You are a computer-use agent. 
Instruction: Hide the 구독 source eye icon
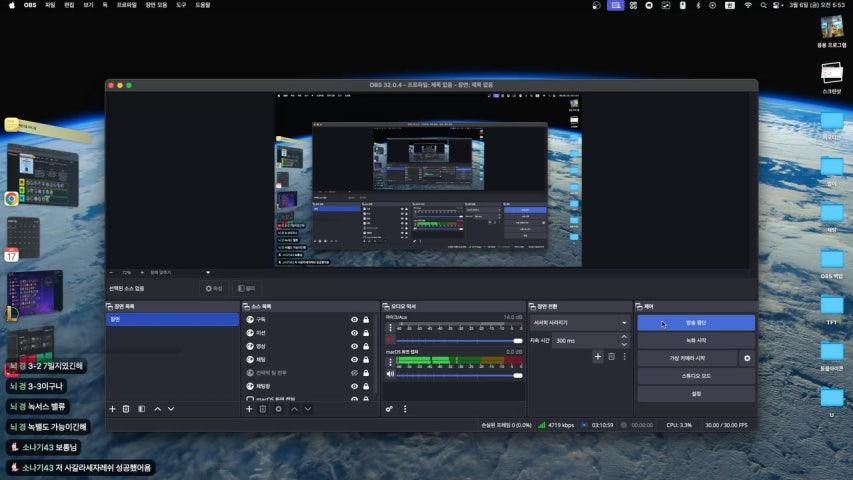354,320
